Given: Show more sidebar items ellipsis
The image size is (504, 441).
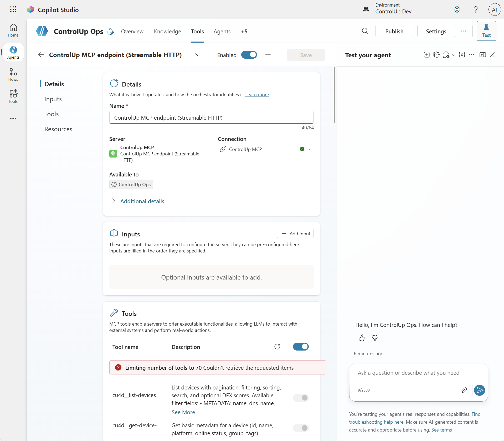Looking at the screenshot, I should click(x=13, y=119).
